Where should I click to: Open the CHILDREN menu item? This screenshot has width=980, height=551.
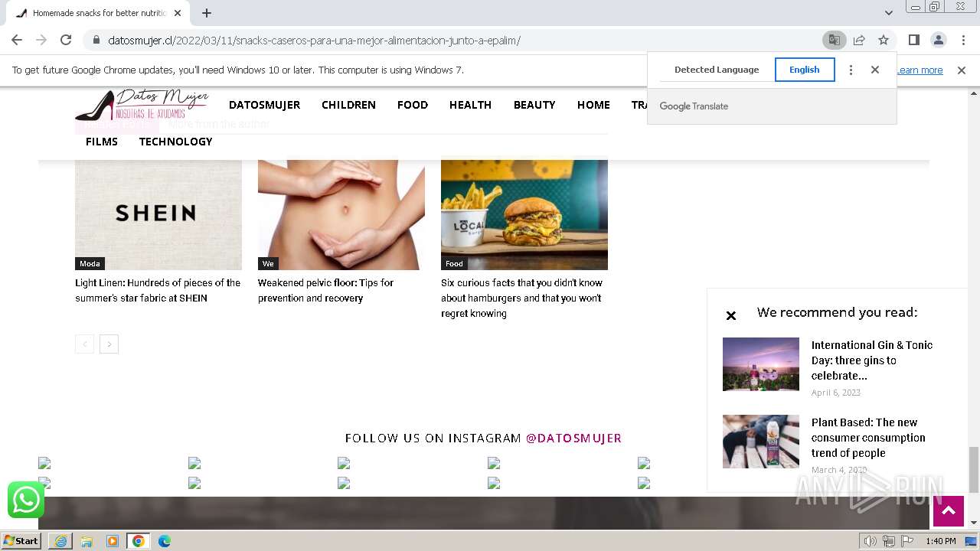(x=348, y=105)
